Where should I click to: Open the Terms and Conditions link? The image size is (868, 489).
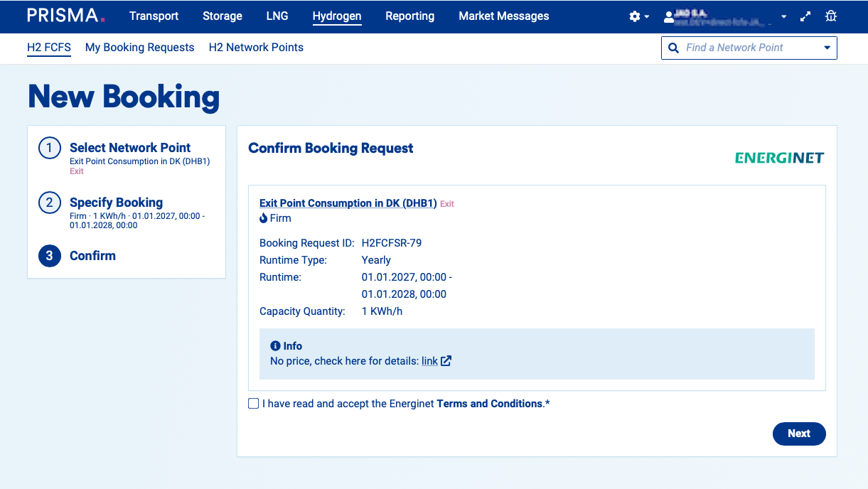(489, 404)
